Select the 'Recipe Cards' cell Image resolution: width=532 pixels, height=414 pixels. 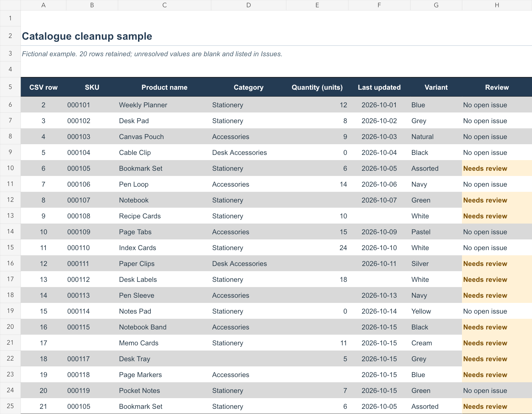165,216
